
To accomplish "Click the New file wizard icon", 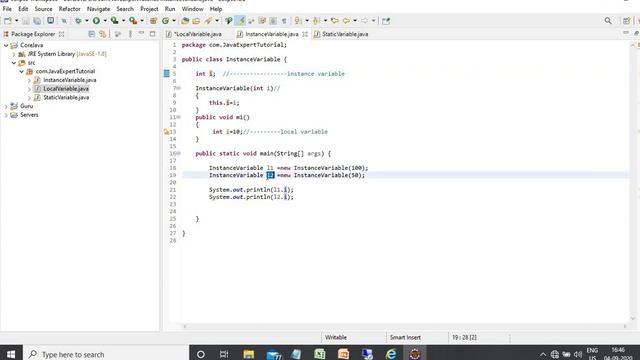I will [8, 21].
